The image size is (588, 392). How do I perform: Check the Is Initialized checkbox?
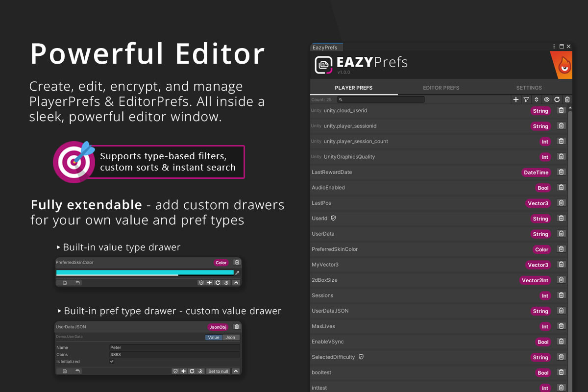click(112, 361)
